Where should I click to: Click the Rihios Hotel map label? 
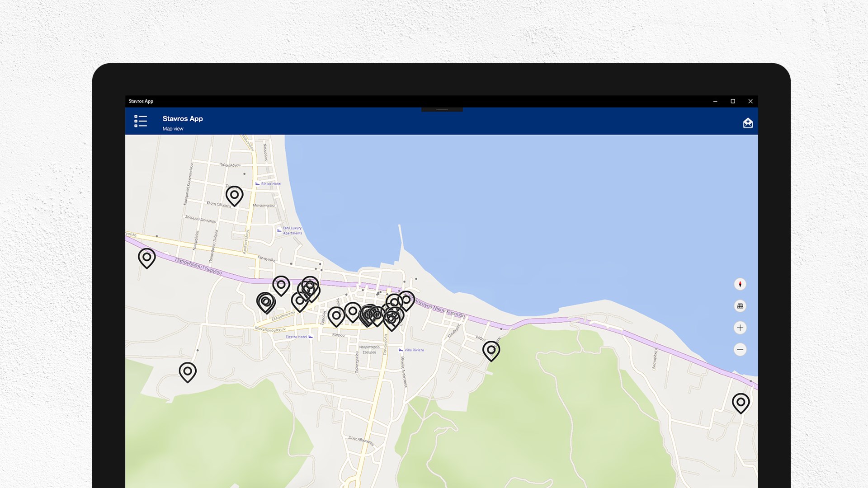coord(270,184)
